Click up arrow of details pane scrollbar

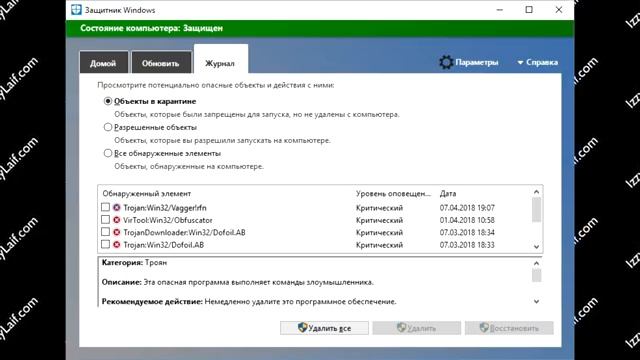coord(536,264)
